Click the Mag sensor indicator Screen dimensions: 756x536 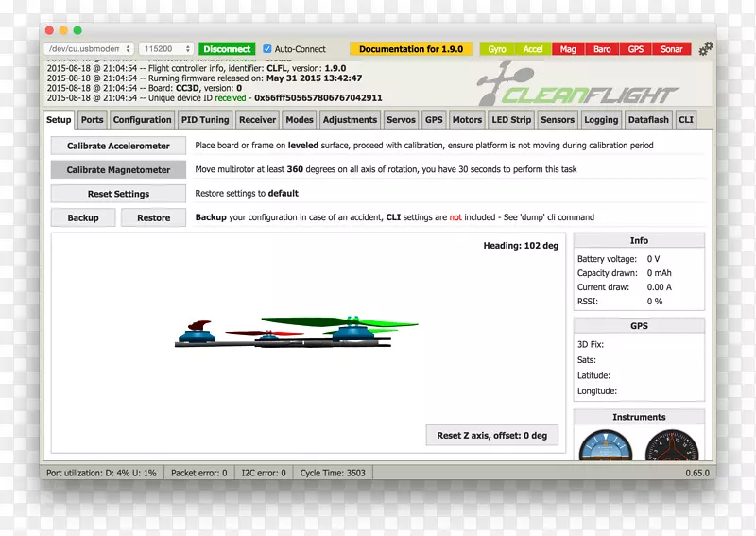568,49
